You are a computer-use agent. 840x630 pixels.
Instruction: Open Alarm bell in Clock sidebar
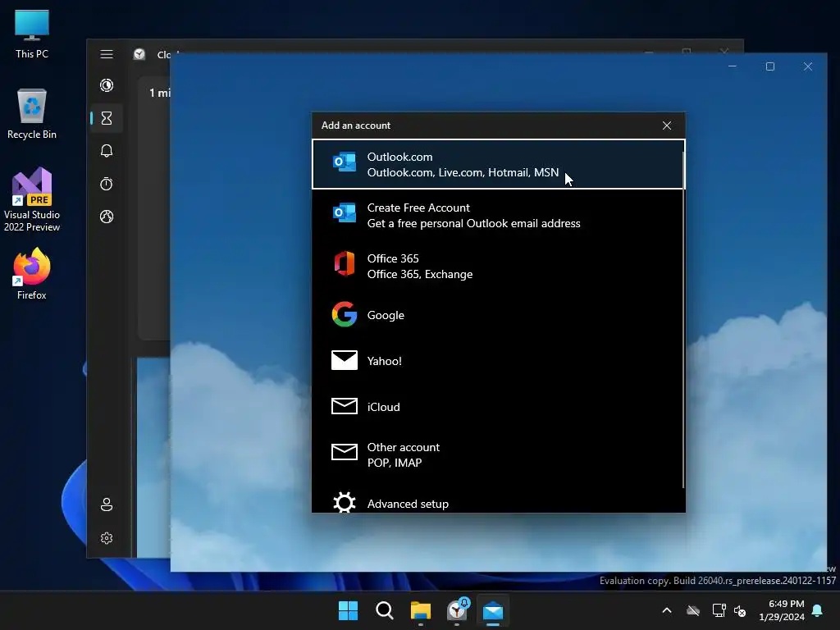pyautogui.click(x=107, y=151)
